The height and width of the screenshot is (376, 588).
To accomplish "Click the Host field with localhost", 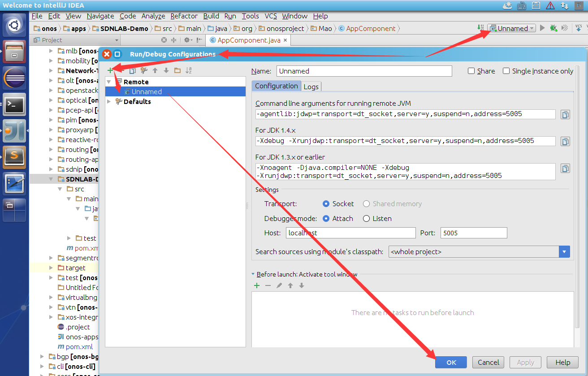I will [350, 233].
